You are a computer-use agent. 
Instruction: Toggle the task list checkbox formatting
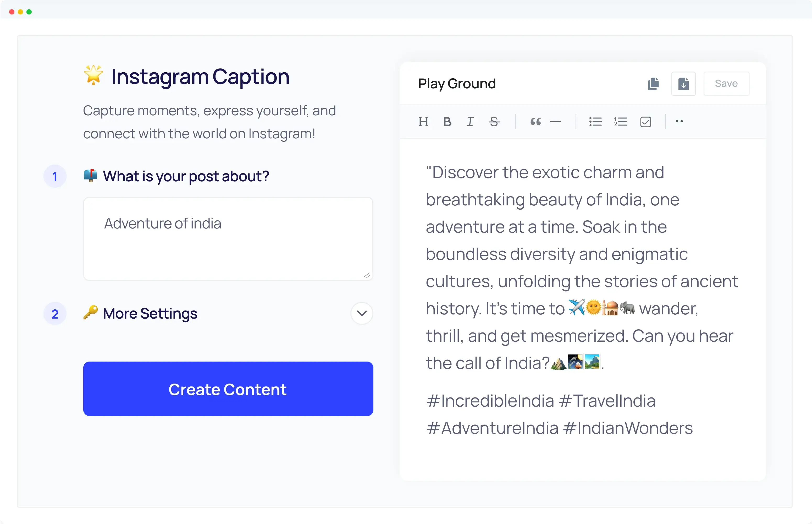tap(645, 122)
